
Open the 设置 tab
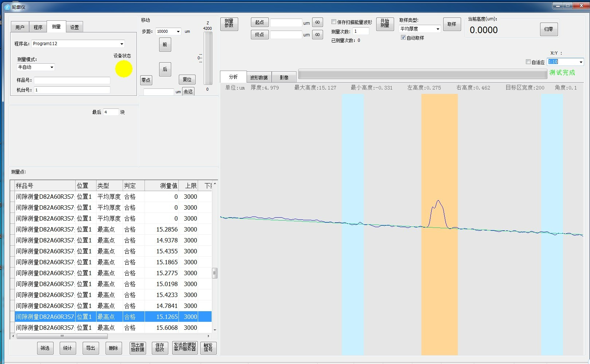74,27
